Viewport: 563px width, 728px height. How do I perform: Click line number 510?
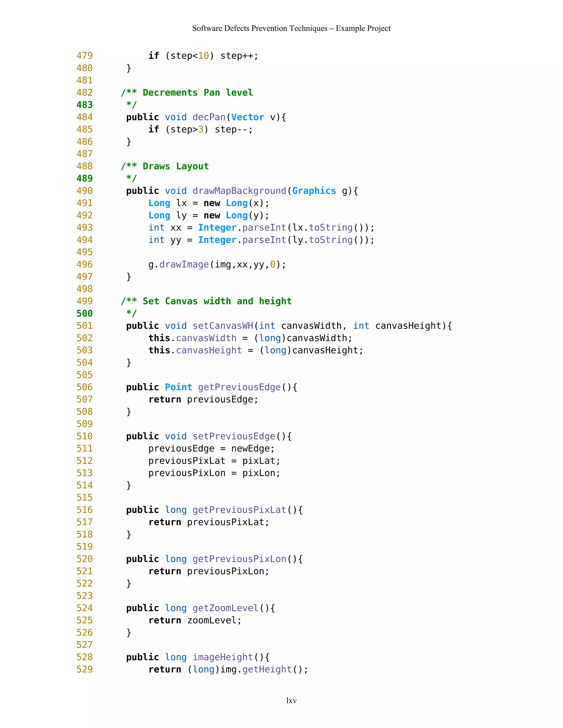click(85, 436)
